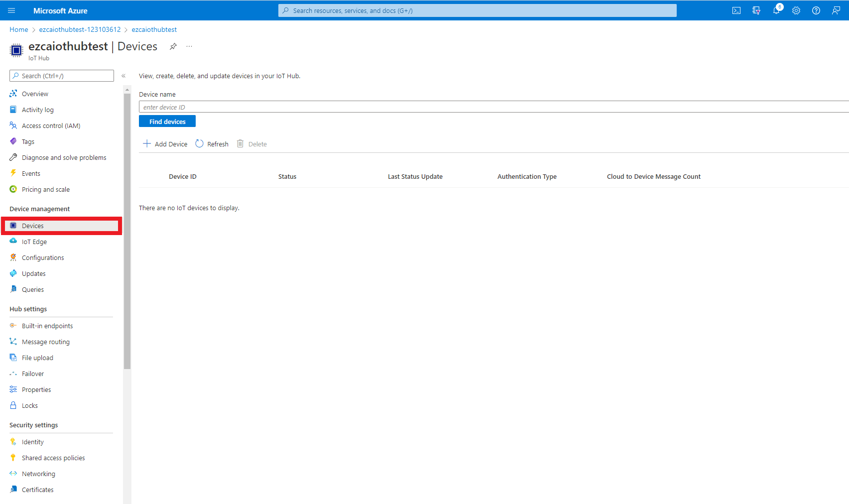Click Authentication Type column header

point(527,177)
